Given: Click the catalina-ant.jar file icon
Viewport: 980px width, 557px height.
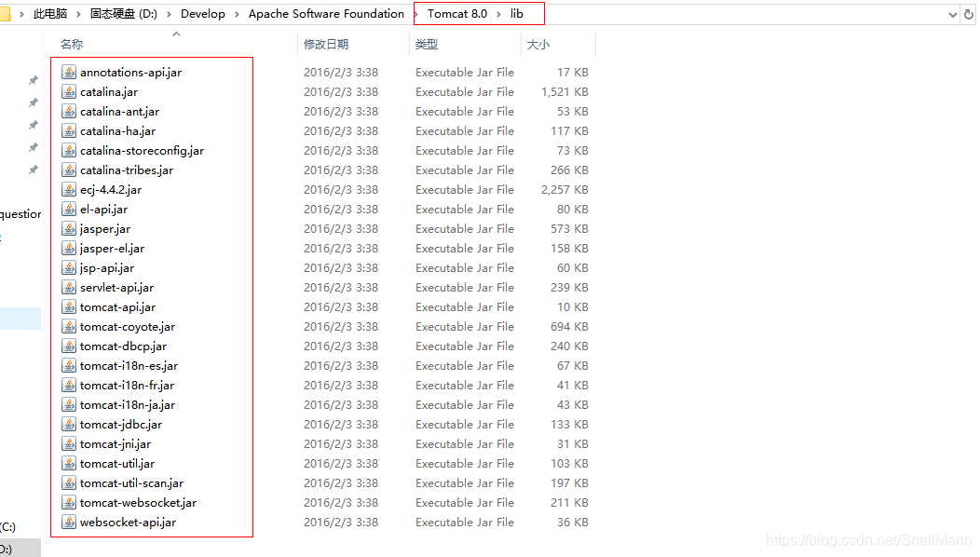Looking at the screenshot, I should pyautogui.click(x=69, y=111).
